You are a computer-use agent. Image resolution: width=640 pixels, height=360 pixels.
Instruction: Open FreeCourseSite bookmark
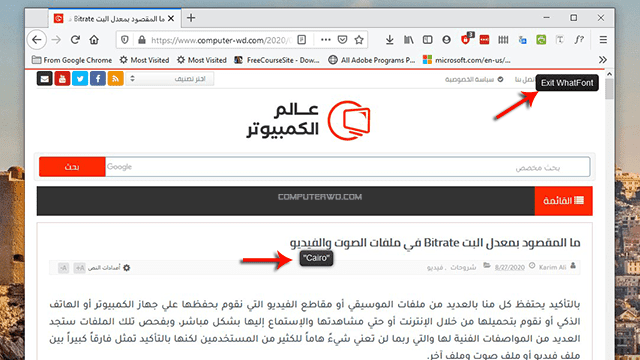pyautogui.click(x=277, y=60)
